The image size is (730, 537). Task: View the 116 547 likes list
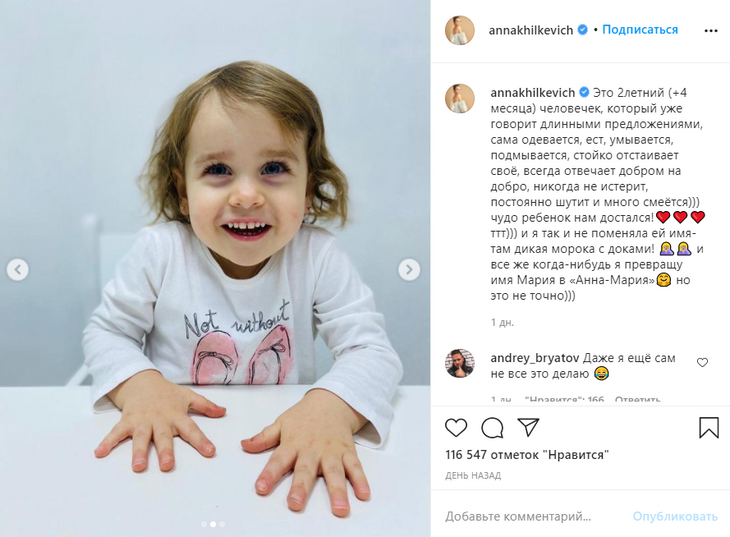527,455
